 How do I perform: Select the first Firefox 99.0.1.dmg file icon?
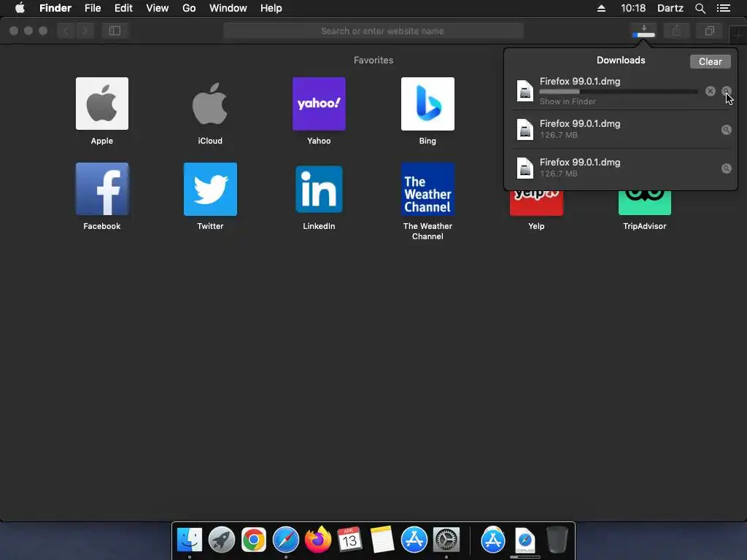click(x=525, y=91)
